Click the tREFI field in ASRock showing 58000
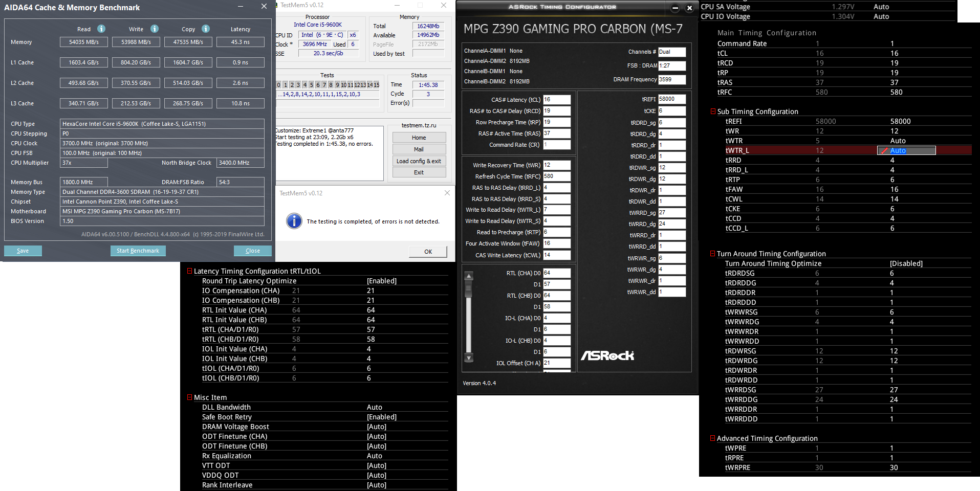 point(672,99)
